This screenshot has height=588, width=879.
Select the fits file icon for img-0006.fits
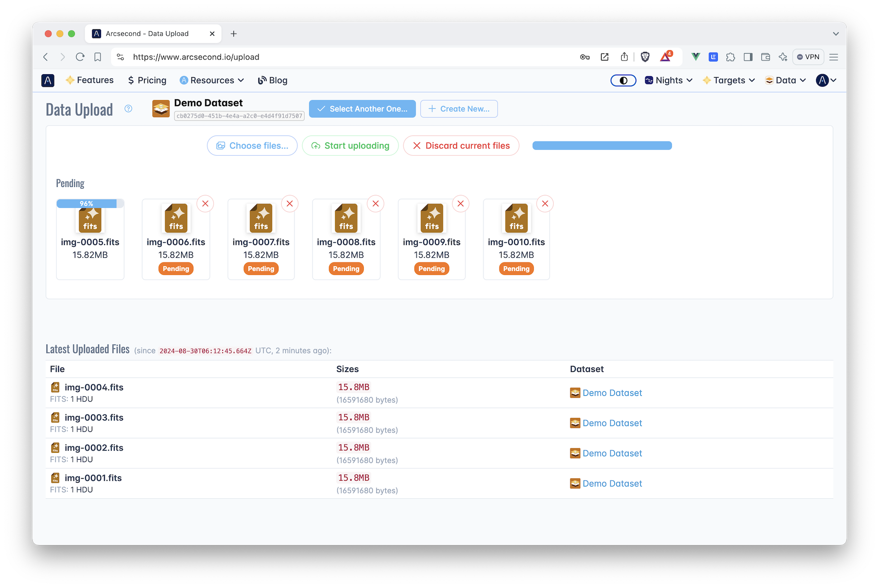[x=176, y=219]
